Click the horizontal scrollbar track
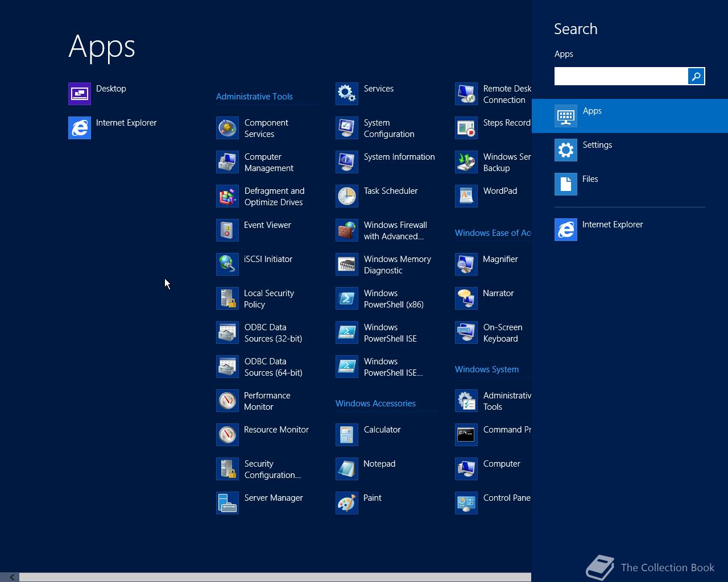Viewport: 728px width, 582px height. coord(275,577)
